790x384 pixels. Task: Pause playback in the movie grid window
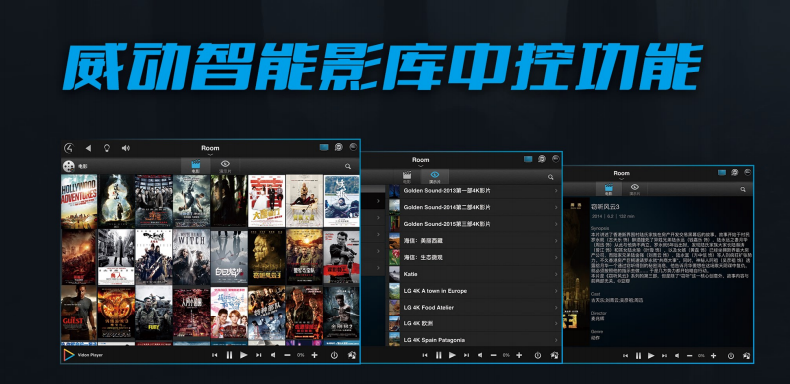coord(229,355)
